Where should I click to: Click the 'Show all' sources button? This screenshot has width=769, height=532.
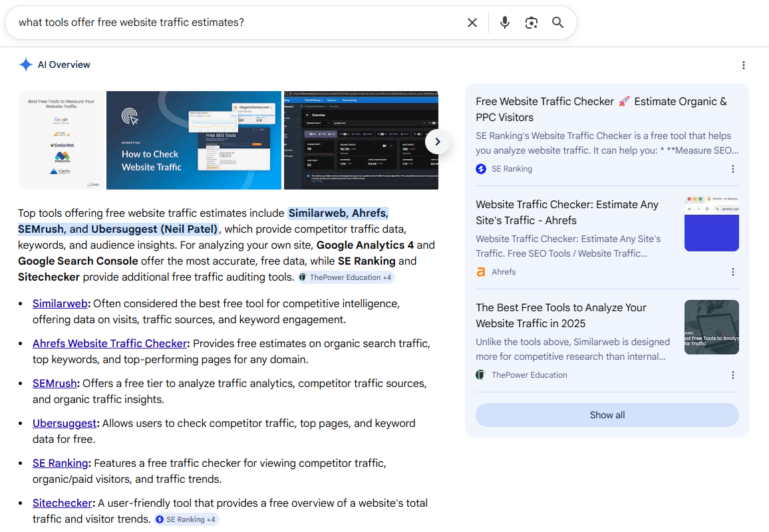point(607,415)
